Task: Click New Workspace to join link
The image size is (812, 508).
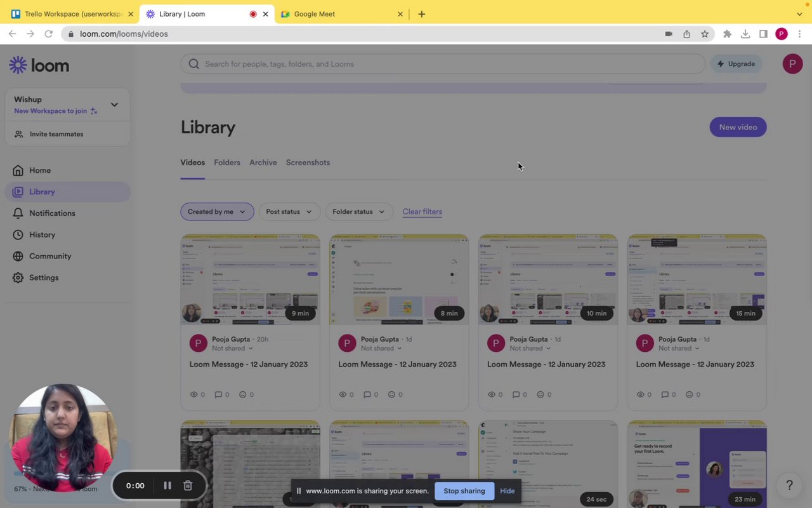Action: [x=56, y=111]
